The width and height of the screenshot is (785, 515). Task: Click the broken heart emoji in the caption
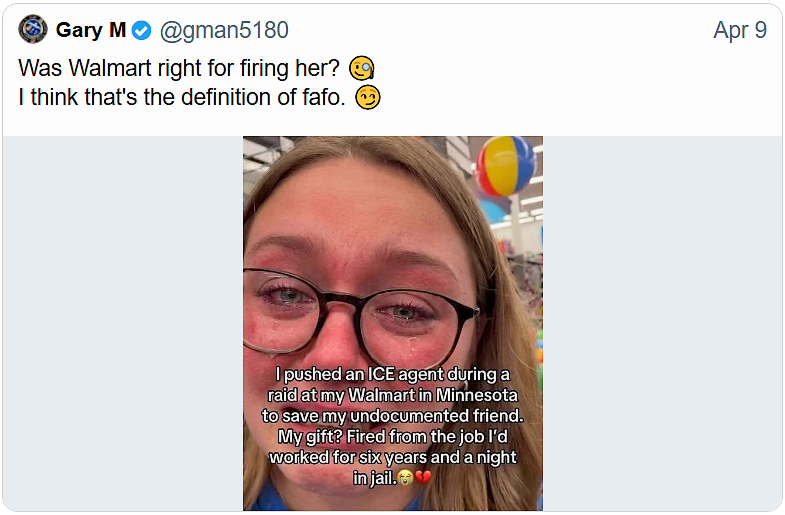423,479
